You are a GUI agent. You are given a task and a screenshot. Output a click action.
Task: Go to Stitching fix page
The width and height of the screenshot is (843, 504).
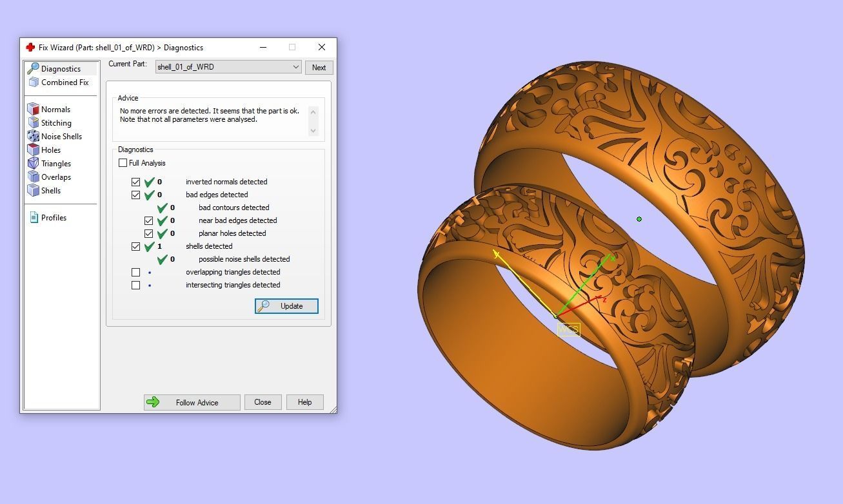(56, 122)
